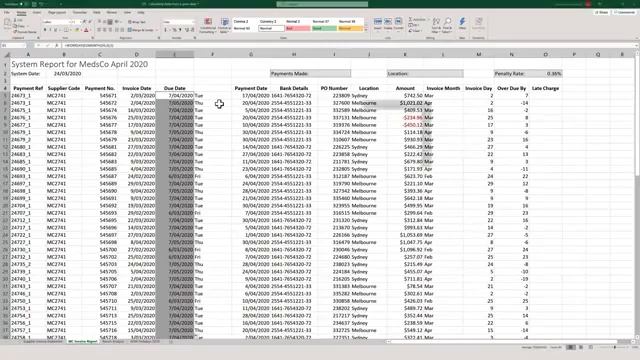
Task: Click the Select All corner triangle
Action: (x=6, y=54)
